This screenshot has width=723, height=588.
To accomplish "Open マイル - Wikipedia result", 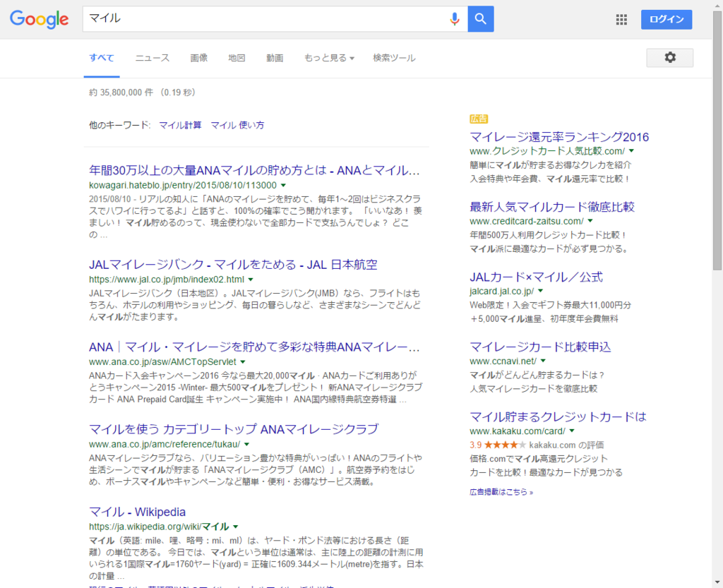I will [x=137, y=512].
